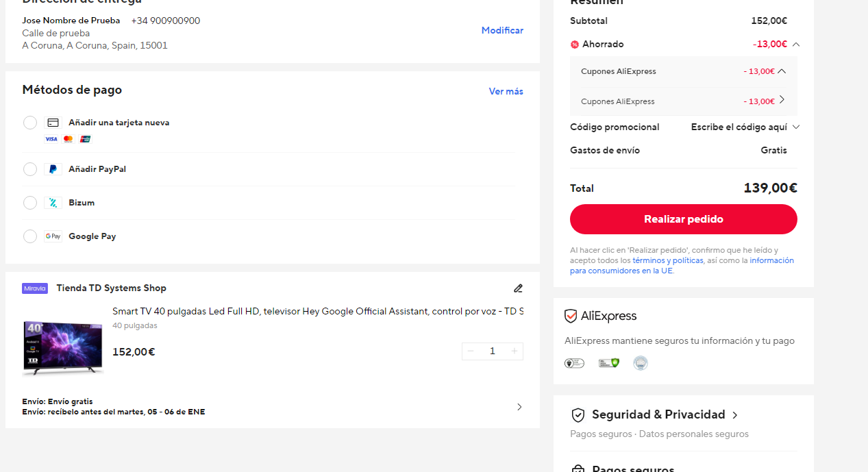Click the Añadir una tarjeta nueva label

click(x=119, y=123)
